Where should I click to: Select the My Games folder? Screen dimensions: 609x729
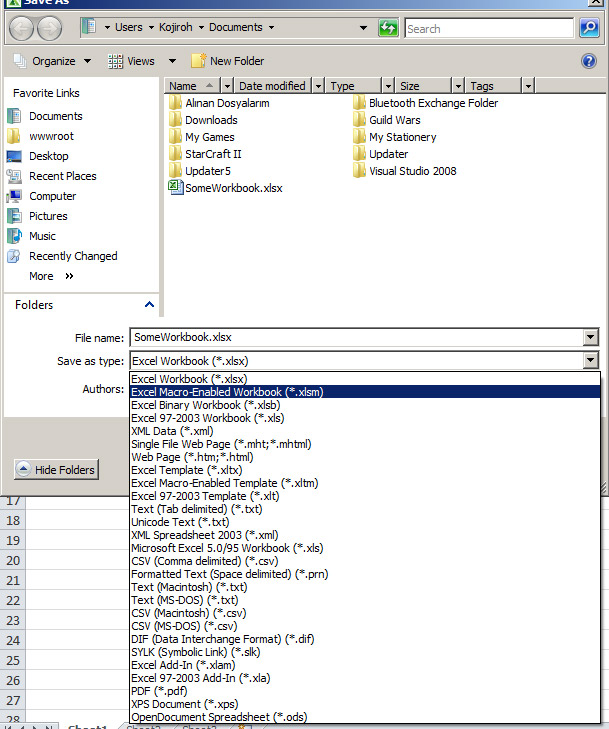click(x=201, y=137)
